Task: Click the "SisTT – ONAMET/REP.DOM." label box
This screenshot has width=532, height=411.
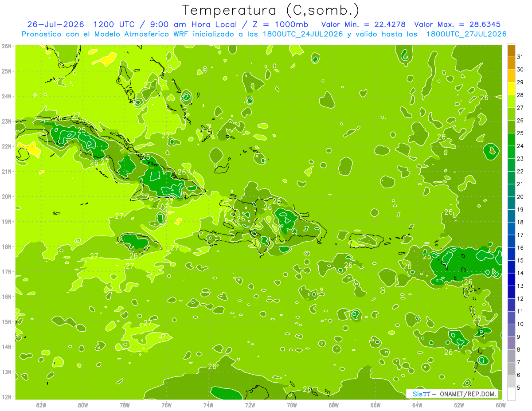Action: [x=452, y=394]
